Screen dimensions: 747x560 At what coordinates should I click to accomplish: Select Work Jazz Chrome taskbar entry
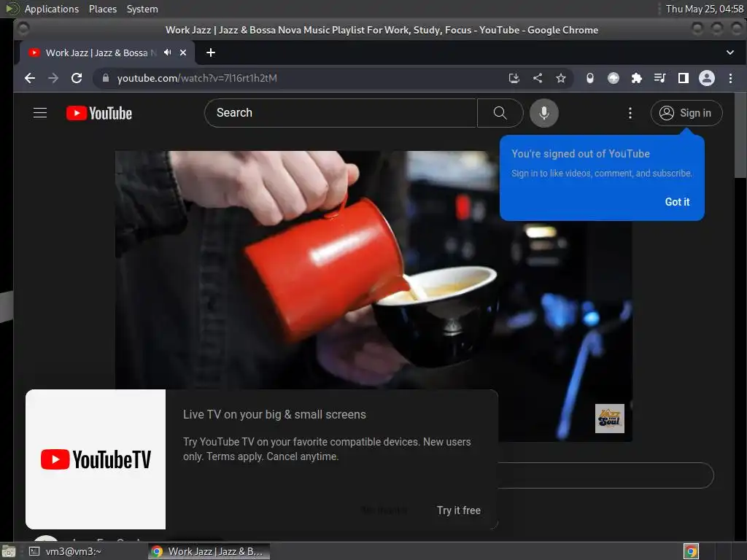(x=209, y=551)
